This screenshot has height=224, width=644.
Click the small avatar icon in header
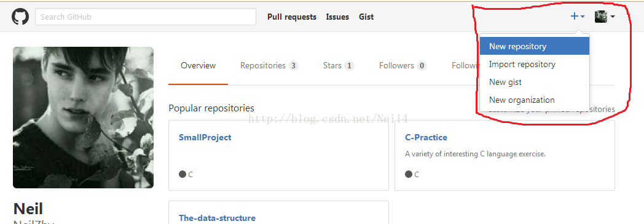601,17
